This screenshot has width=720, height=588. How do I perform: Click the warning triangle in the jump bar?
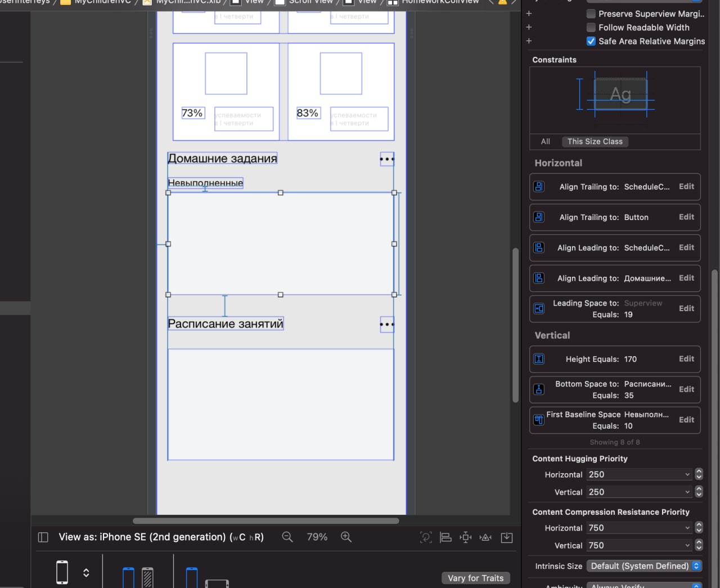pos(502,2)
